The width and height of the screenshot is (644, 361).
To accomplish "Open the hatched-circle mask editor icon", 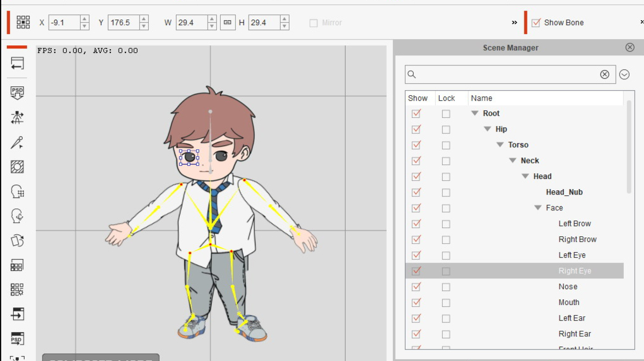I will click(x=17, y=167).
